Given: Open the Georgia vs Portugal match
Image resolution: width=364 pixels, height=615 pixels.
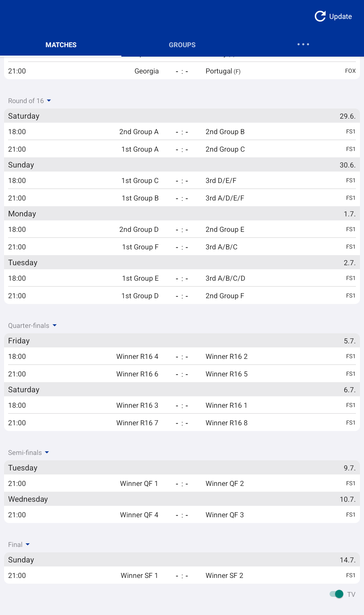Looking at the screenshot, I should click(182, 71).
